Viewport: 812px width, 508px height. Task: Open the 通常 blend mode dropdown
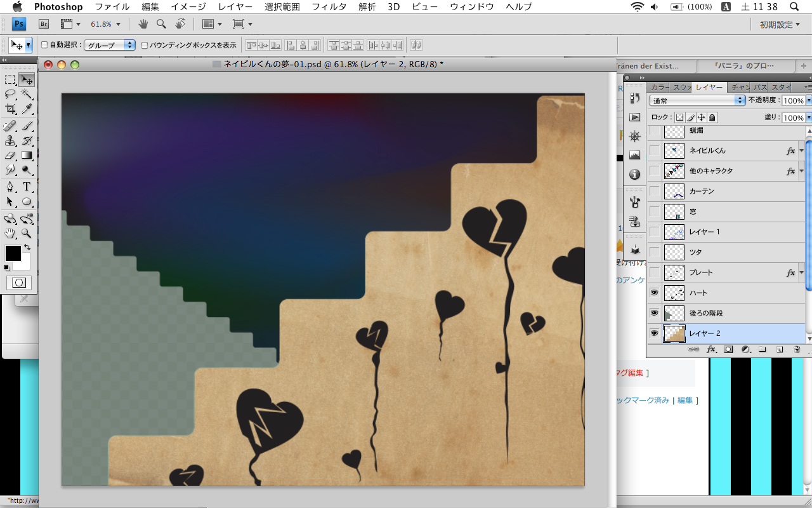[697, 101]
